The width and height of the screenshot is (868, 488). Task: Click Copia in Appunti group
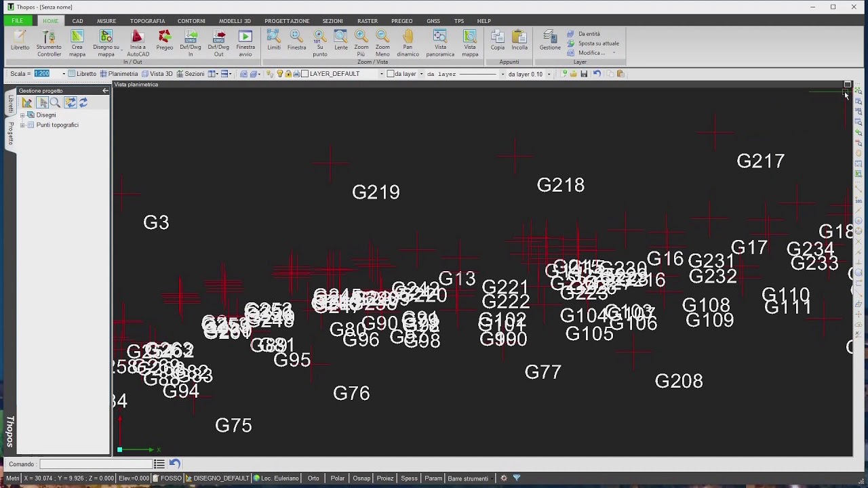coord(498,41)
